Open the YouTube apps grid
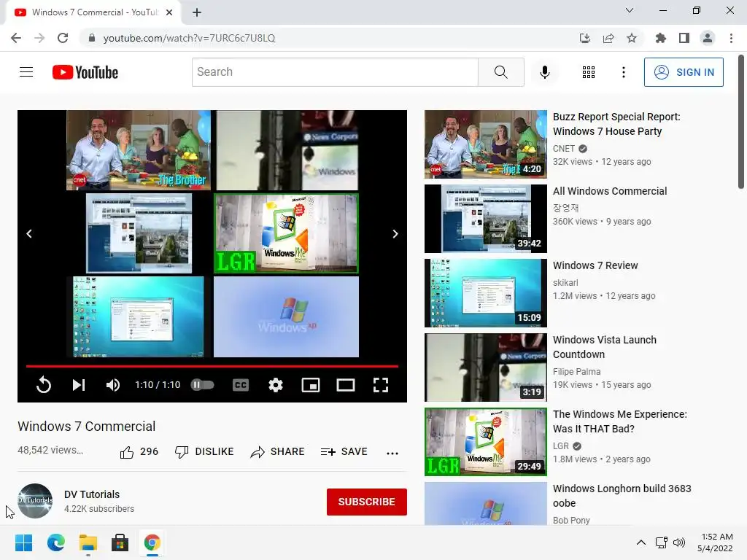The image size is (747, 560). pos(589,72)
